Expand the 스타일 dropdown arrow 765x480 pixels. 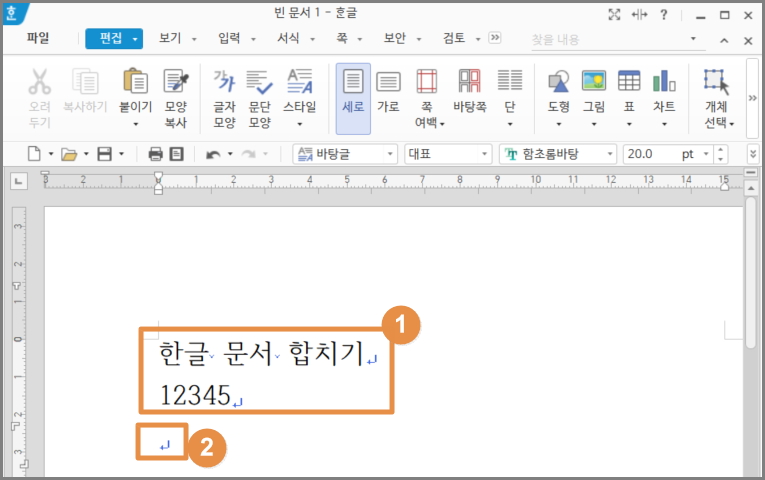(x=300, y=124)
